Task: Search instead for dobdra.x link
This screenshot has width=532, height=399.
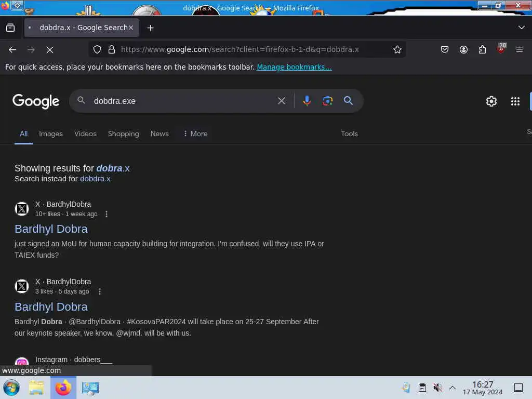Action: click(x=96, y=179)
